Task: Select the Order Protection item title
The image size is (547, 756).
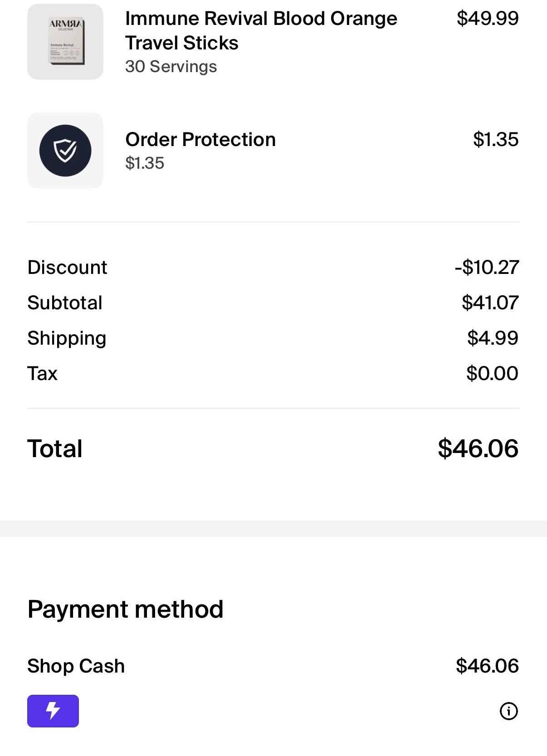Action: click(200, 140)
